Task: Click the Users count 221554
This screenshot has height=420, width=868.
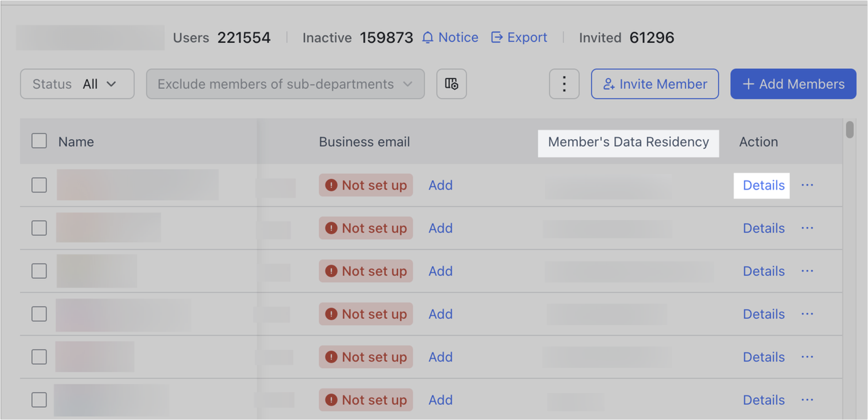Action: click(244, 37)
